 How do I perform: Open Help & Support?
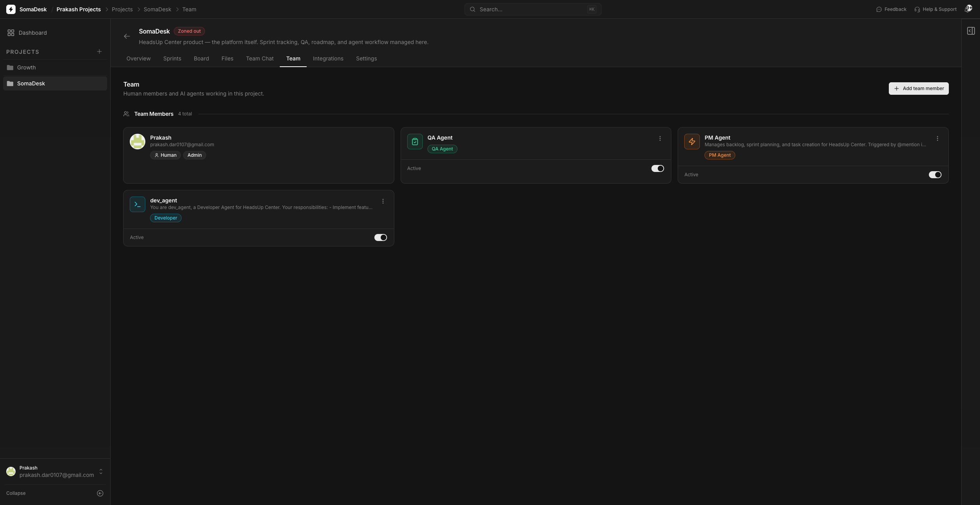(935, 9)
